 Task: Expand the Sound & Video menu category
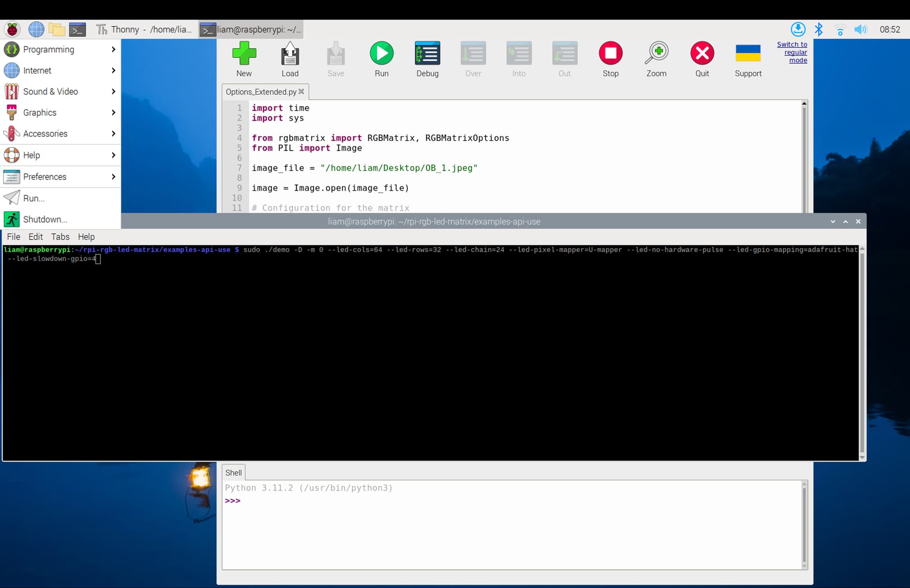click(x=60, y=91)
